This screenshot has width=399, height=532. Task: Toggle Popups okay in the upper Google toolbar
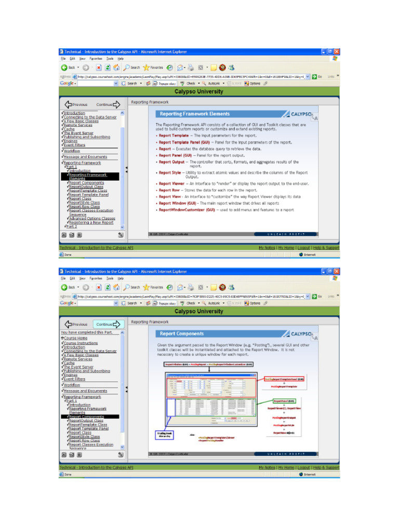click(x=164, y=84)
